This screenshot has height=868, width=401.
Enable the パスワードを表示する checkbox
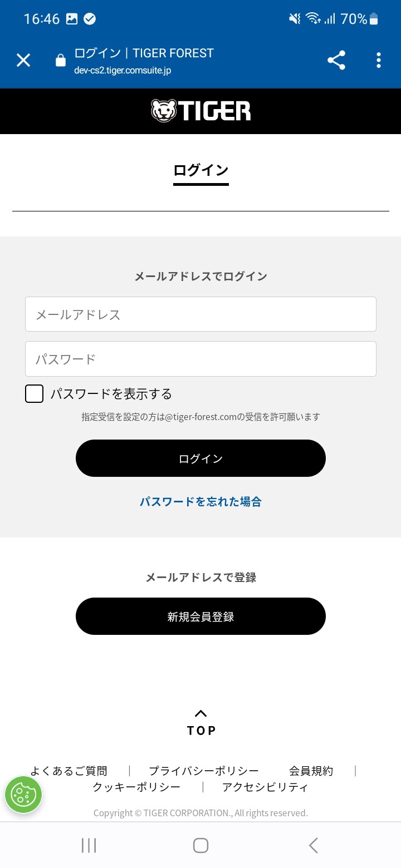(35, 394)
